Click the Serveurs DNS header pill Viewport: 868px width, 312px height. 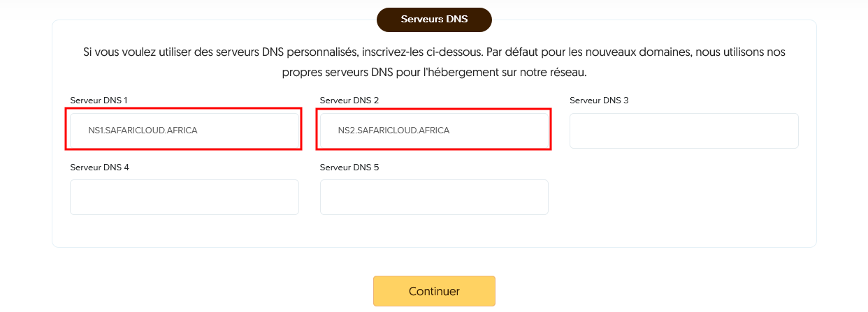[434, 20]
